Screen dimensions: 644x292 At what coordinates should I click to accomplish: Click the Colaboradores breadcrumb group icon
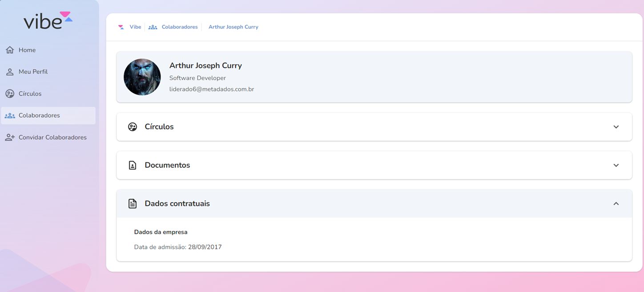click(153, 27)
